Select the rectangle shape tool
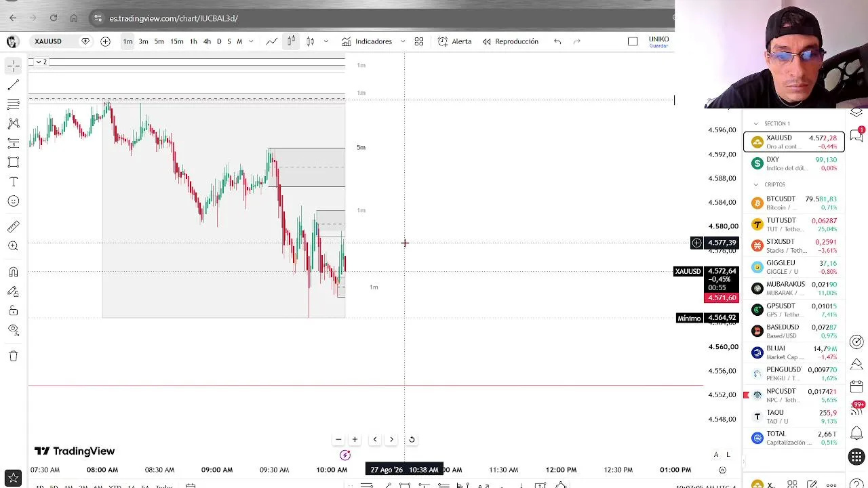Screen dimensions: 868x488 pyautogui.click(x=13, y=162)
